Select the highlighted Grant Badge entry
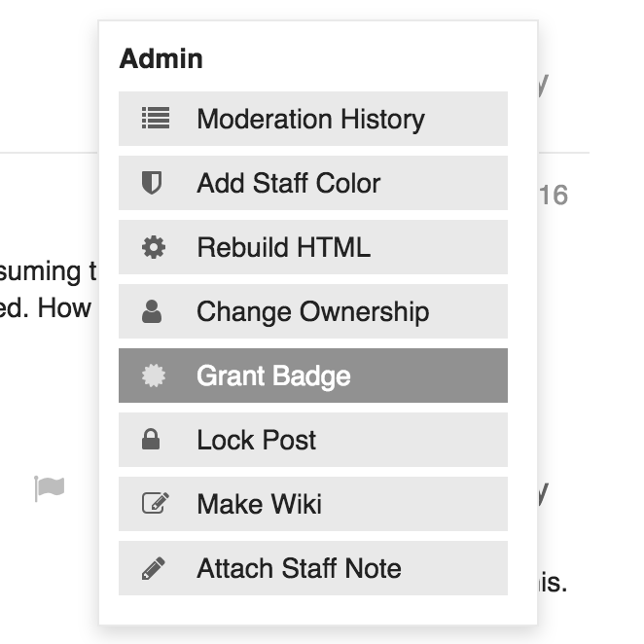Screen dimensions: 644x644 pyautogui.click(x=273, y=376)
